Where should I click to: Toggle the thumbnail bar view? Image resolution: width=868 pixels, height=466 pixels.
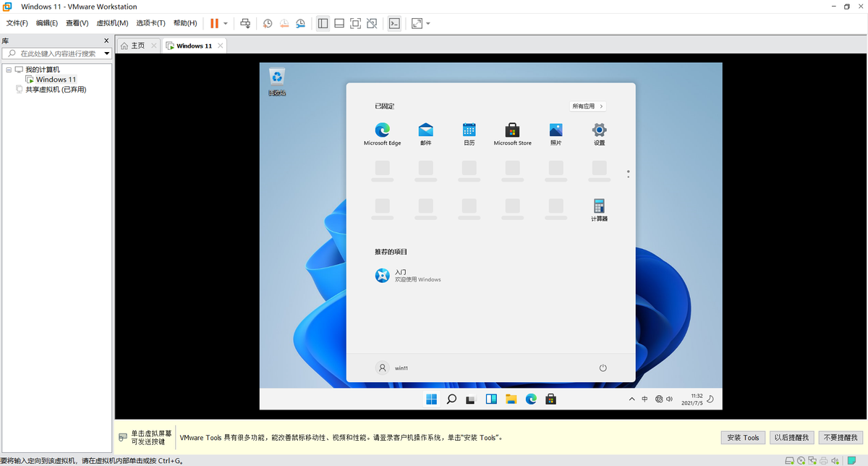339,23
